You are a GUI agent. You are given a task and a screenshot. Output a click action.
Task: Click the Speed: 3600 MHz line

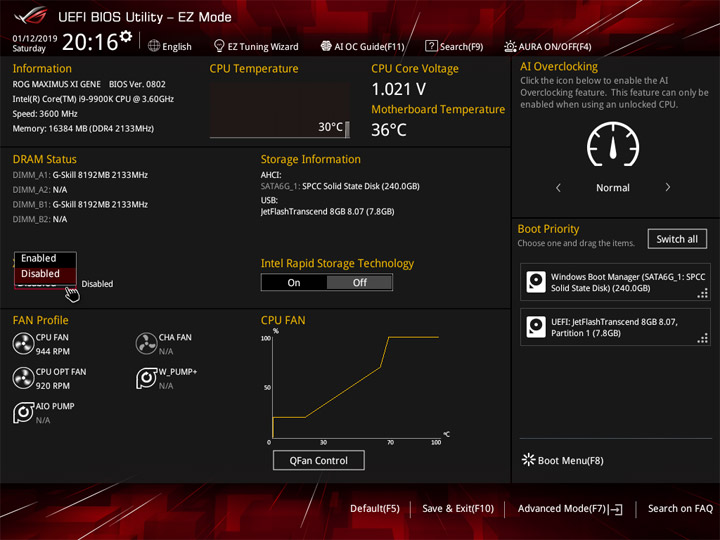tap(45, 113)
